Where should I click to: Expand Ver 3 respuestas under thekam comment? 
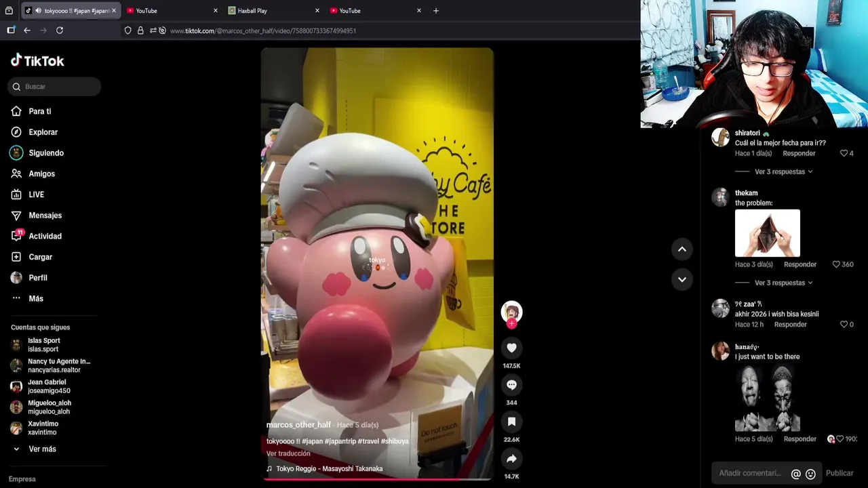tap(783, 283)
